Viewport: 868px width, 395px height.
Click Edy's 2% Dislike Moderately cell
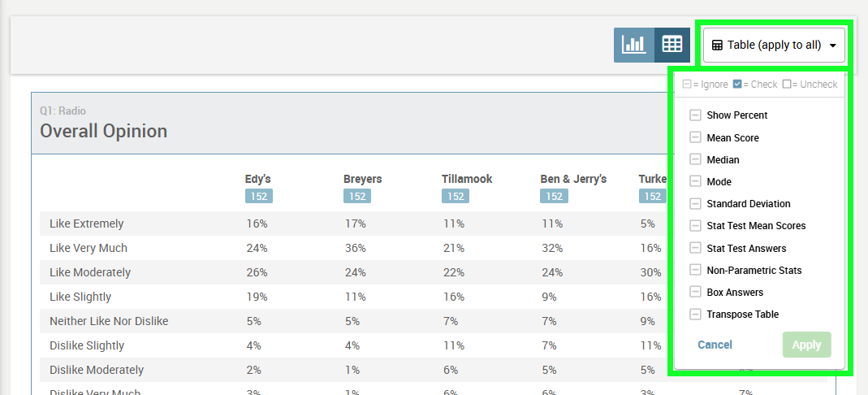[x=253, y=370]
